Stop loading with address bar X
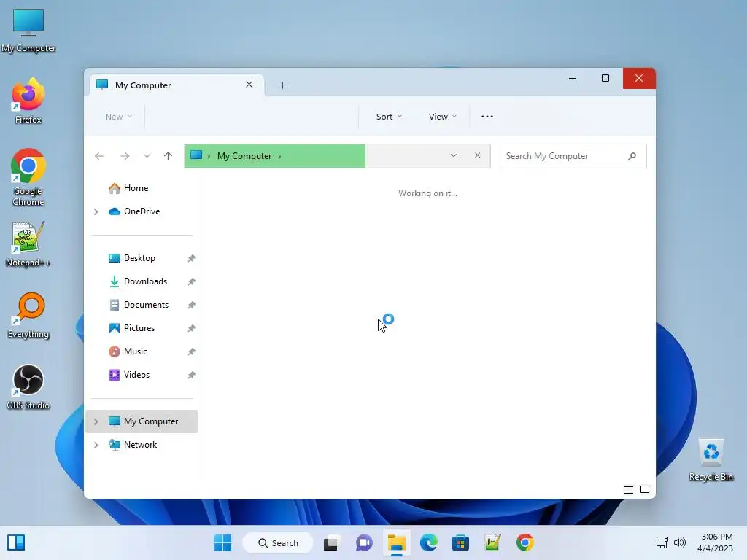Viewport: 747px width, 560px height. 477,156
